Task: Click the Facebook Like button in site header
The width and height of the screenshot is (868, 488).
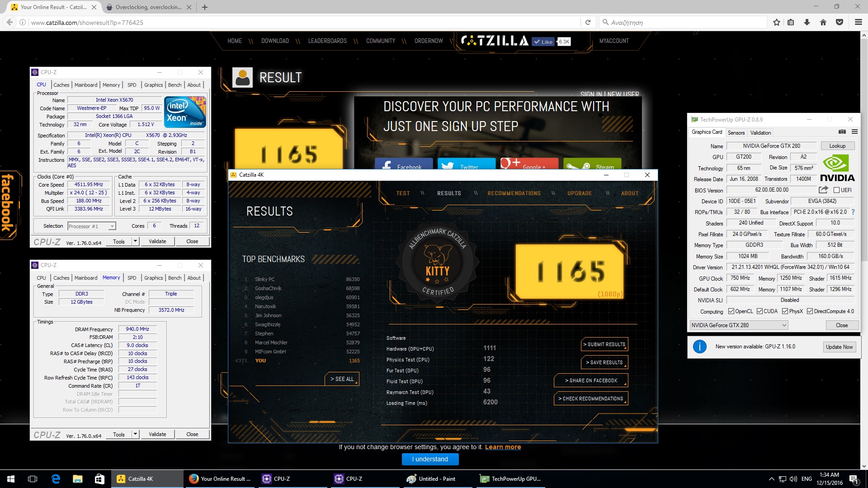Action: coord(543,42)
